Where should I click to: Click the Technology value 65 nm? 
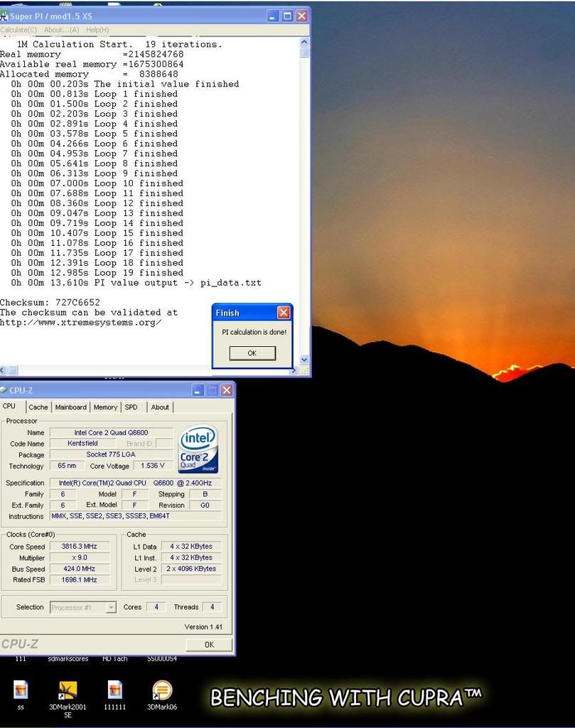point(67,466)
